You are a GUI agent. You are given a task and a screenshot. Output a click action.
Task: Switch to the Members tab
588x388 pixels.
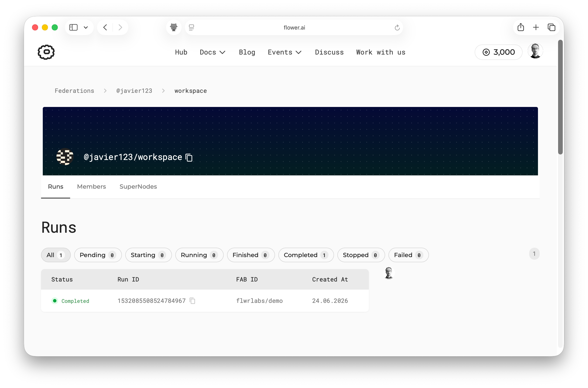pos(92,187)
